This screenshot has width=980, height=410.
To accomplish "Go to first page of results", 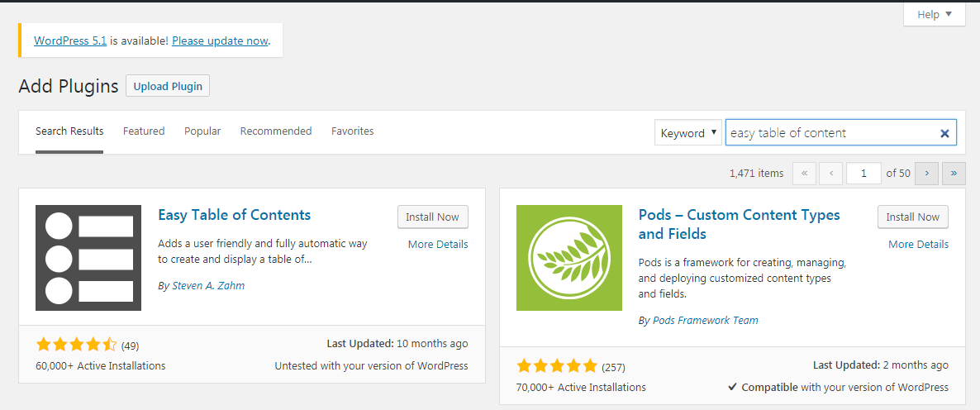I will [x=804, y=174].
